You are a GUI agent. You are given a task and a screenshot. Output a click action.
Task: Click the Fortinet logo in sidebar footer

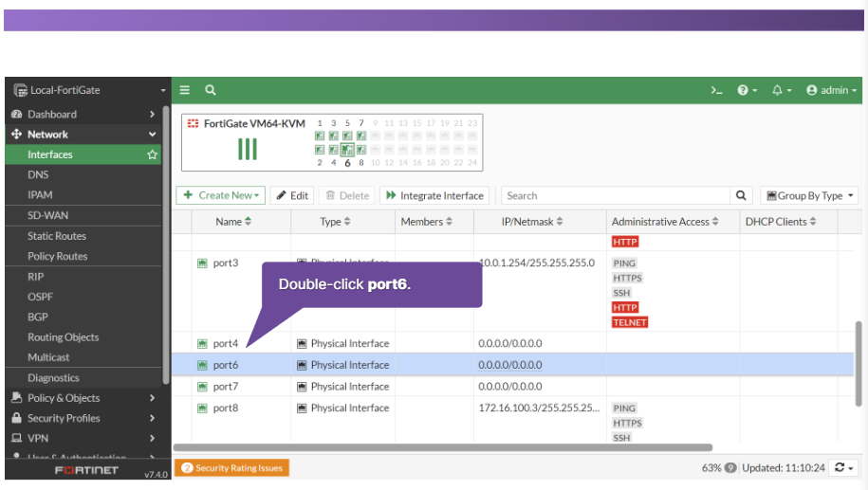pos(86,470)
